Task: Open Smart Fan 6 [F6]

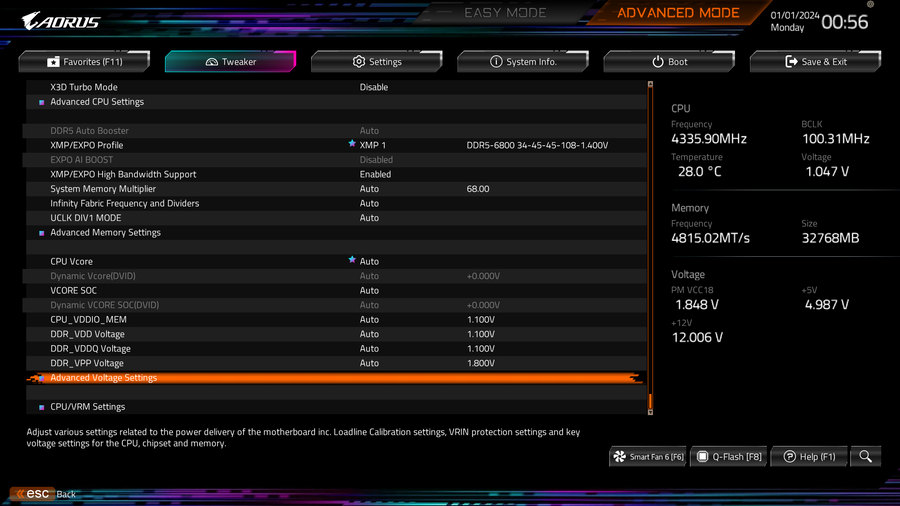Action: (x=648, y=457)
